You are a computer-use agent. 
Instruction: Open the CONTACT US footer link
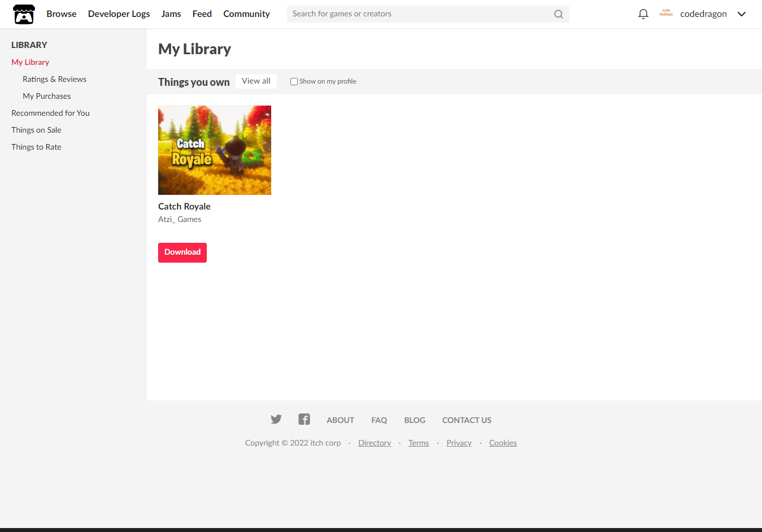point(467,420)
